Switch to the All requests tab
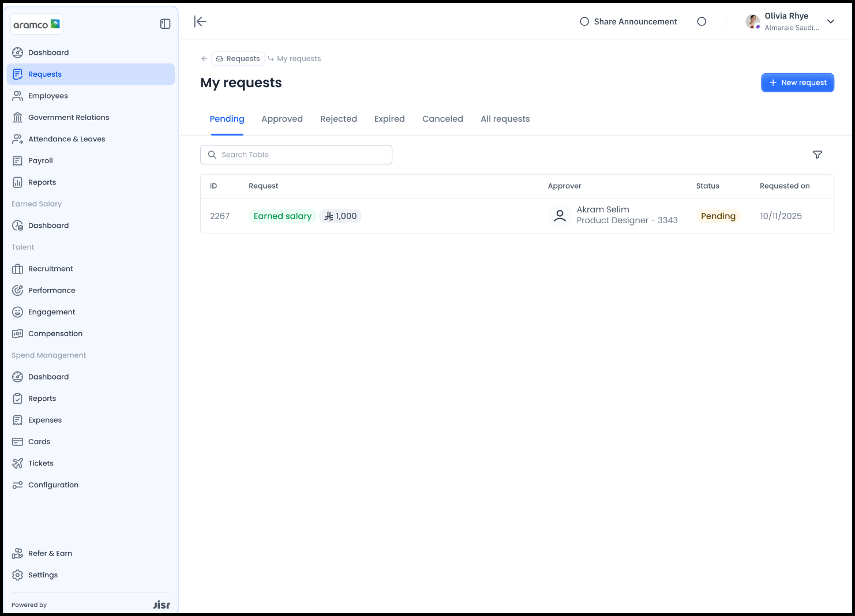855x616 pixels. click(505, 119)
